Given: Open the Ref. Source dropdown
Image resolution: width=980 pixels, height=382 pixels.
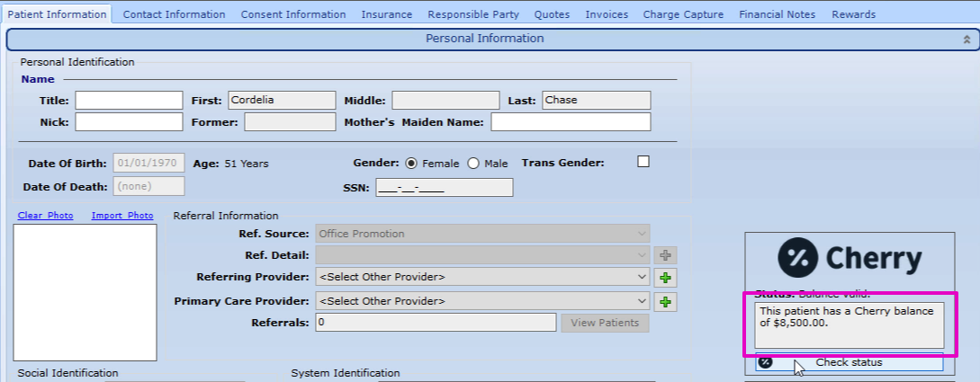Looking at the screenshot, I should [482, 234].
